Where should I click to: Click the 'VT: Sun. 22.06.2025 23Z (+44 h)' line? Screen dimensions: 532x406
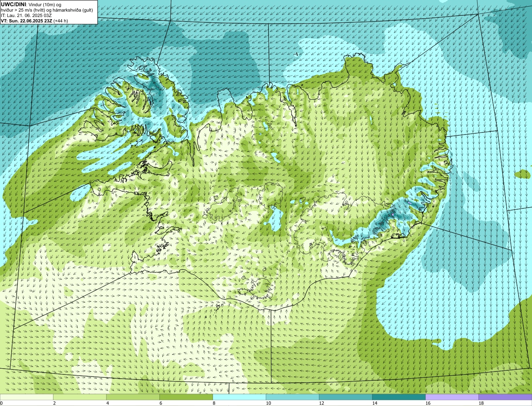[34, 20]
